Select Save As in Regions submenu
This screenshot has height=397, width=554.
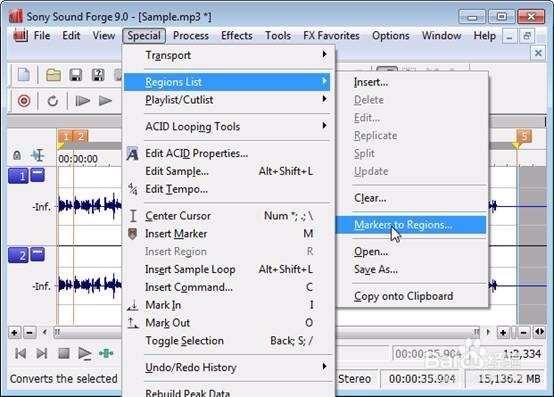click(412, 269)
